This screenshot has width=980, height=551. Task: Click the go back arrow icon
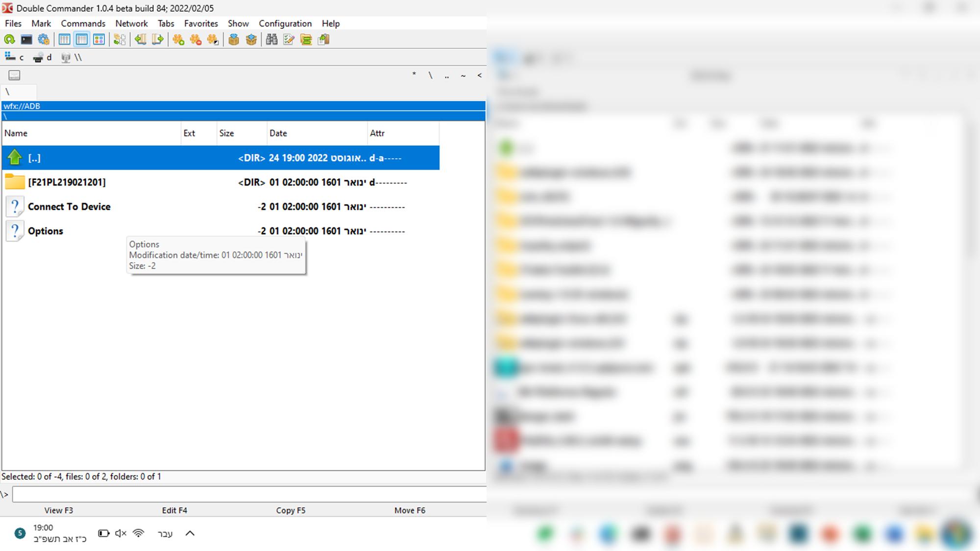click(141, 40)
